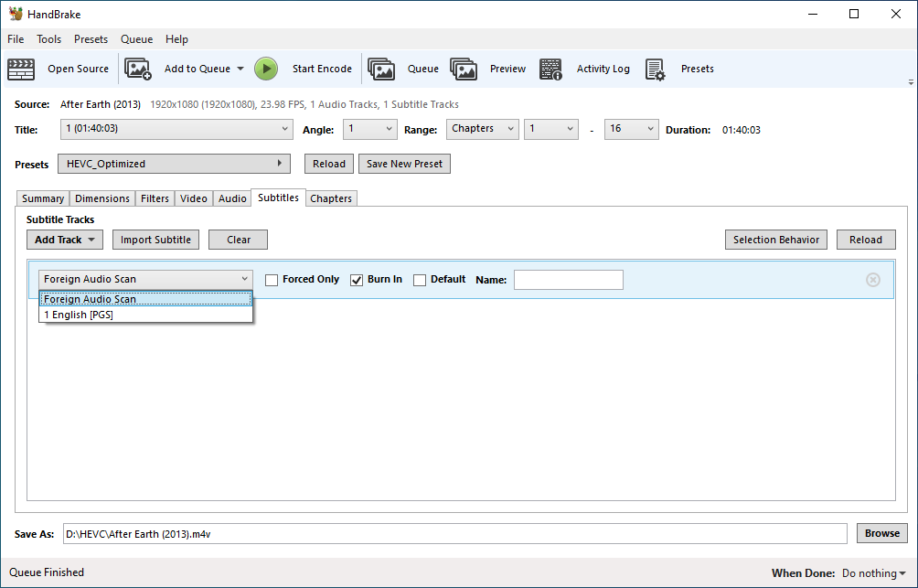Open the start chapter dropdown showing 1

click(x=551, y=129)
